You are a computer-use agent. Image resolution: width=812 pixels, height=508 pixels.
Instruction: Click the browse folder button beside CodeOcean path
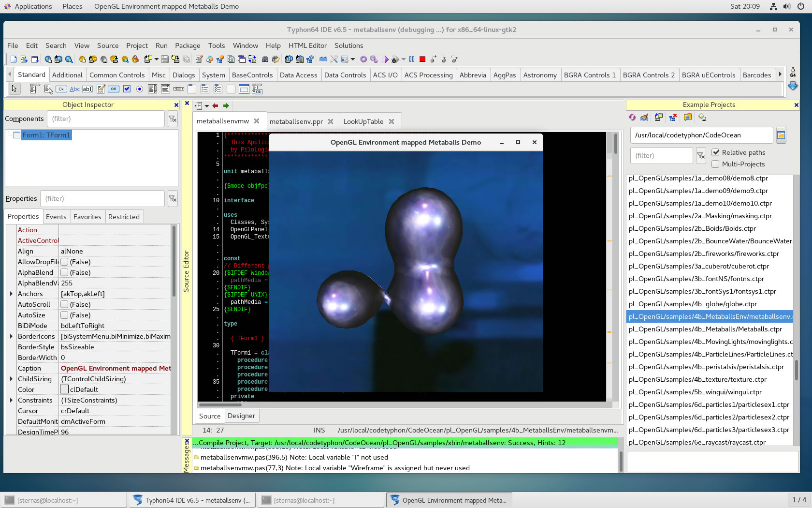(781, 135)
